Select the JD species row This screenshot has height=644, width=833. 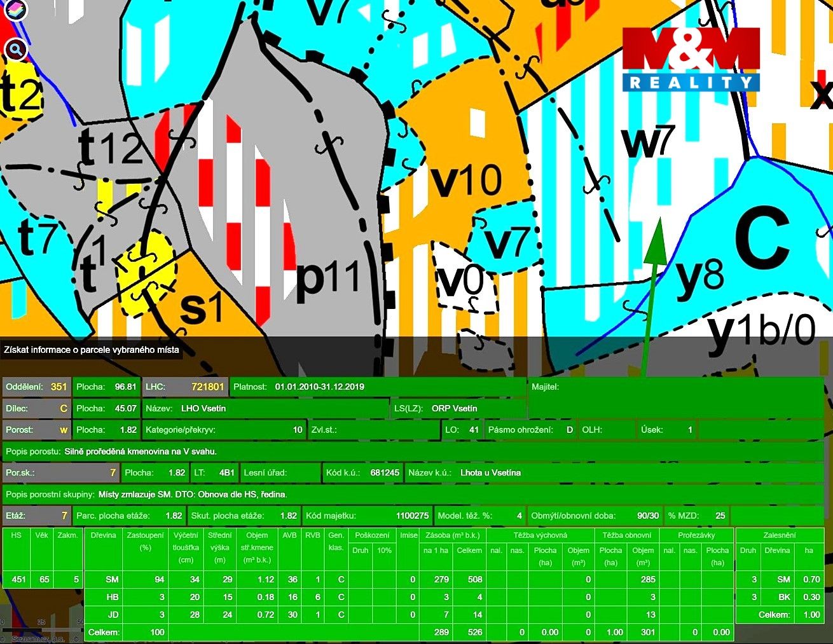[x=112, y=615]
